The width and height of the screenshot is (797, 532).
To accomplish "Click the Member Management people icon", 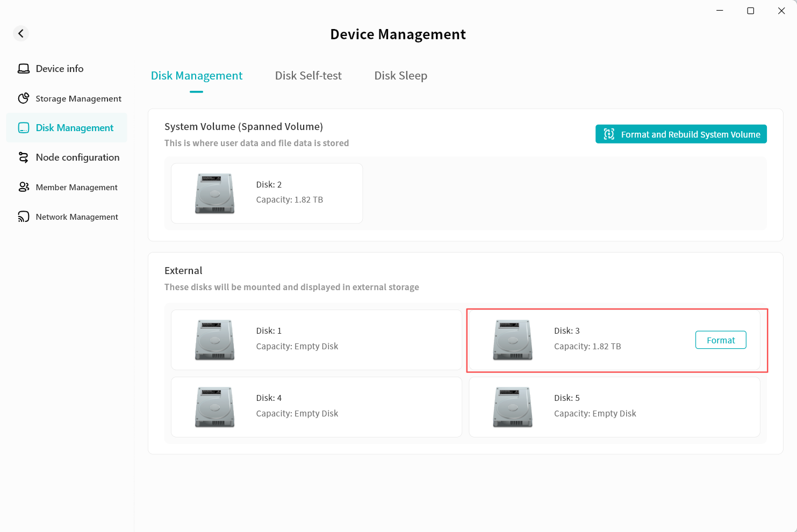I will coord(24,187).
